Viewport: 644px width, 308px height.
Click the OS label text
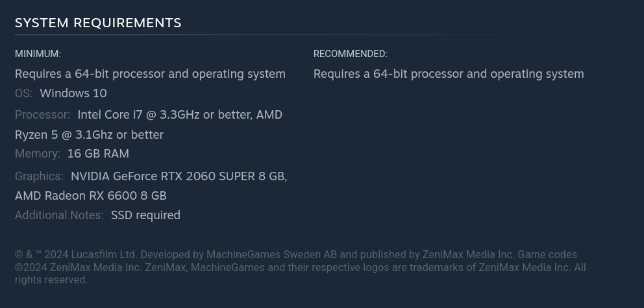(23, 93)
